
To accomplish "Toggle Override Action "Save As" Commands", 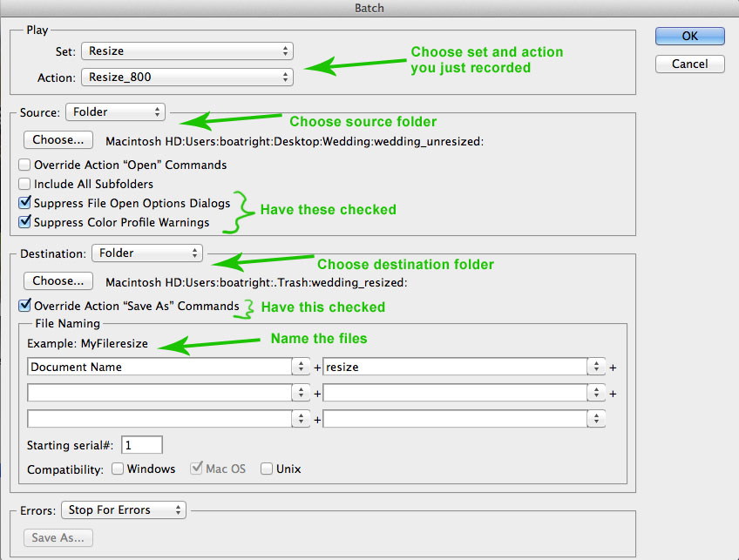I will pyautogui.click(x=24, y=306).
